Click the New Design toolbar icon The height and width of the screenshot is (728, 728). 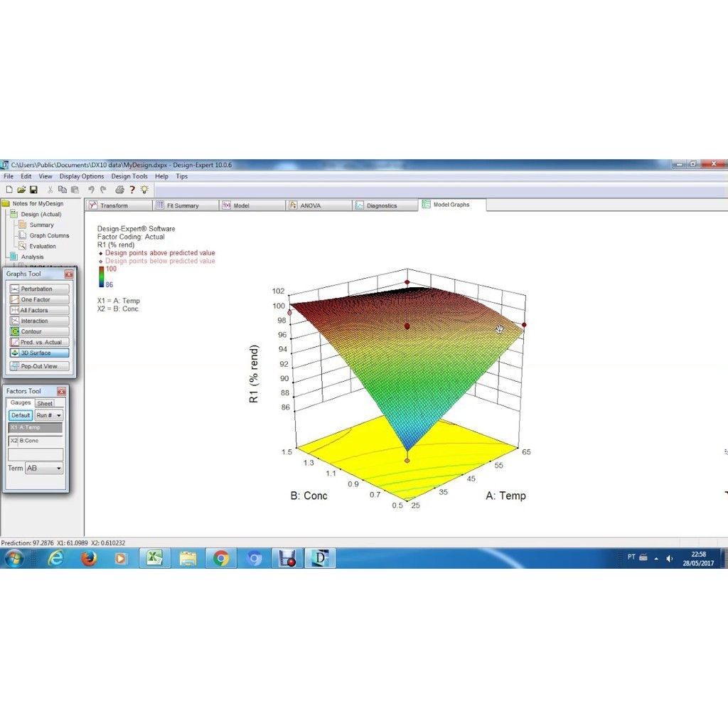click(x=9, y=190)
